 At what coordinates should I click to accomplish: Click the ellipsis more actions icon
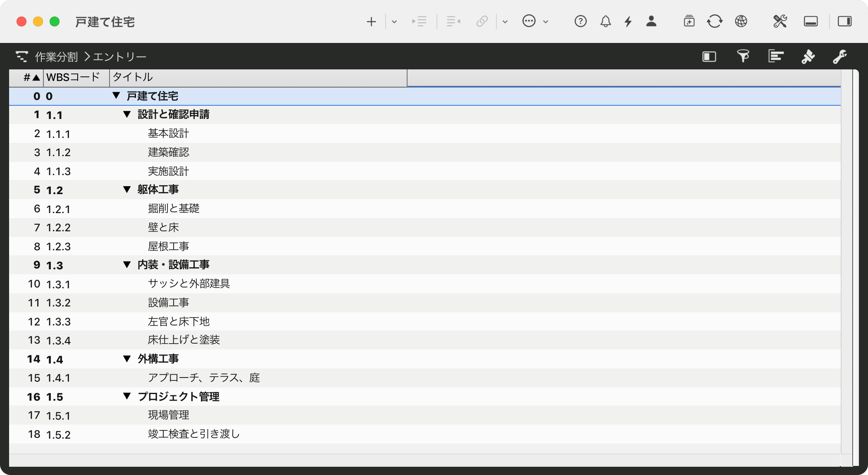pos(529,21)
